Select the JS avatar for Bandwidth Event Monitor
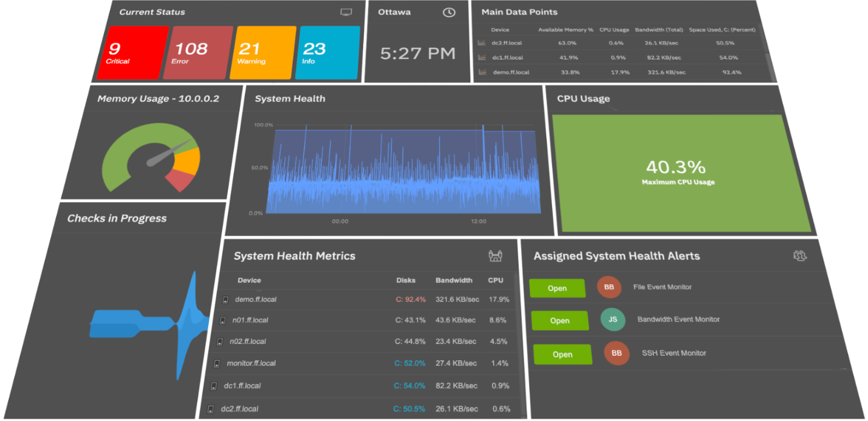Image resolution: width=868 pixels, height=421 pixels. (x=613, y=320)
